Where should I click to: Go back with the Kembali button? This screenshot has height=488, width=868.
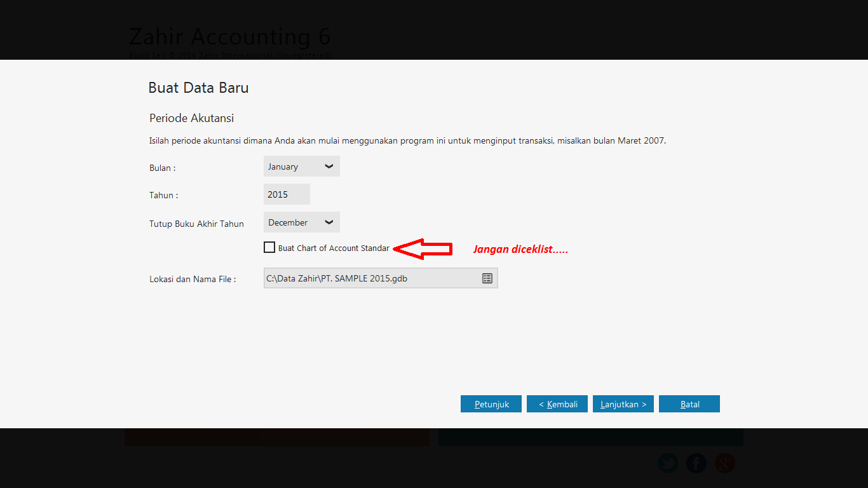coord(557,404)
